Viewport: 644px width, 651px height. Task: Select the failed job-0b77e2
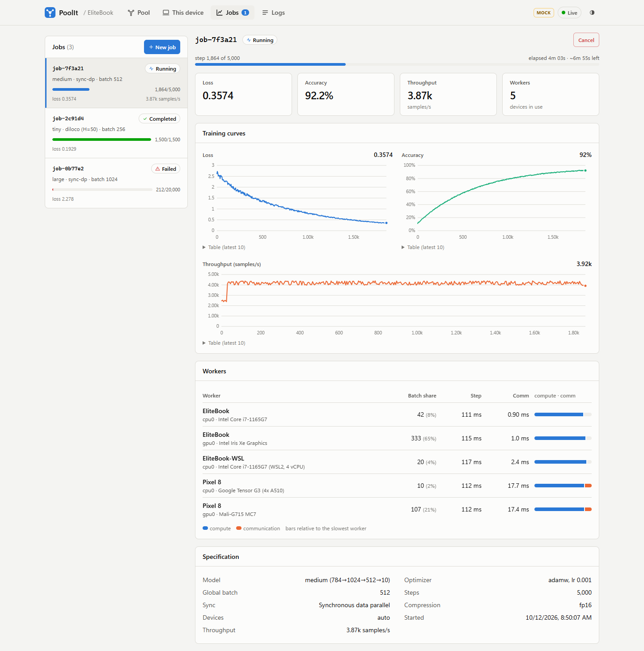(116, 183)
